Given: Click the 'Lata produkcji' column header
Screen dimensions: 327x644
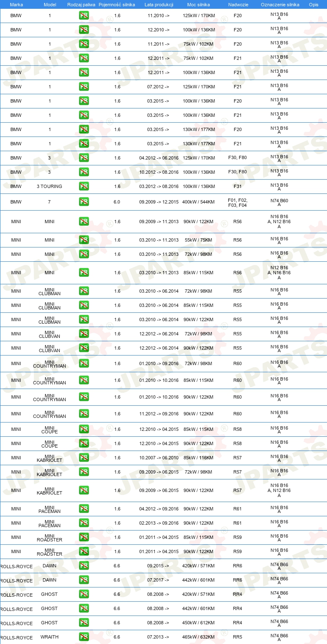Looking at the screenshot, I should [159, 4].
